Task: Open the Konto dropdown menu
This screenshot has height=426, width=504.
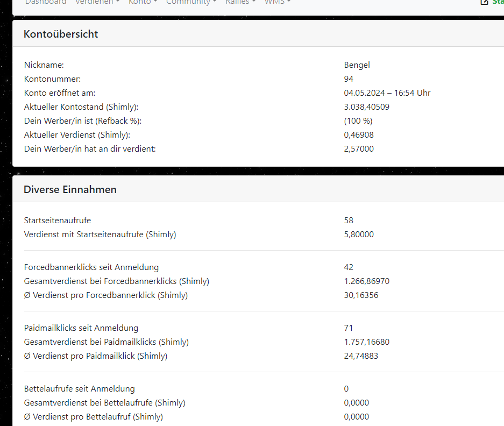Action: coord(143,2)
